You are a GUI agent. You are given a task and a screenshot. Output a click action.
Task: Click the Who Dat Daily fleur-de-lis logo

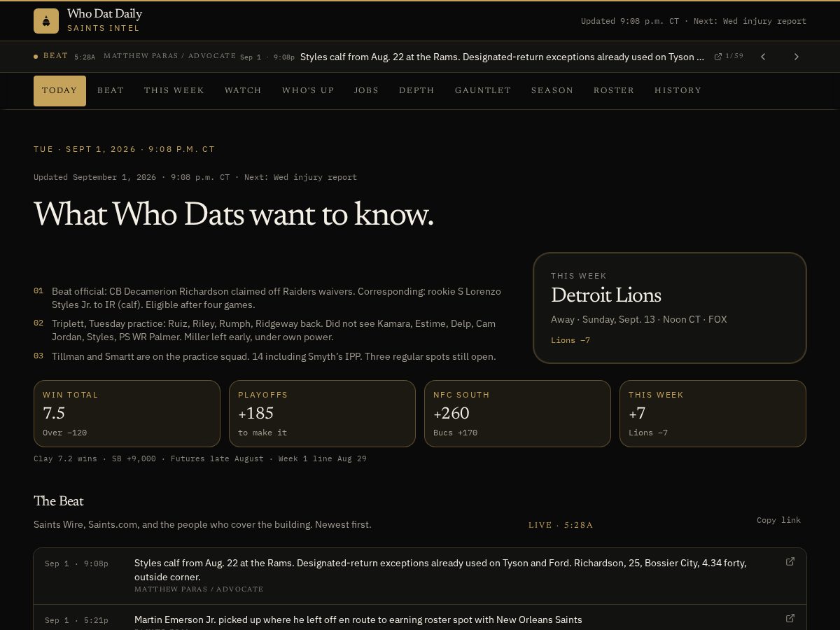(x=46, y=21)
